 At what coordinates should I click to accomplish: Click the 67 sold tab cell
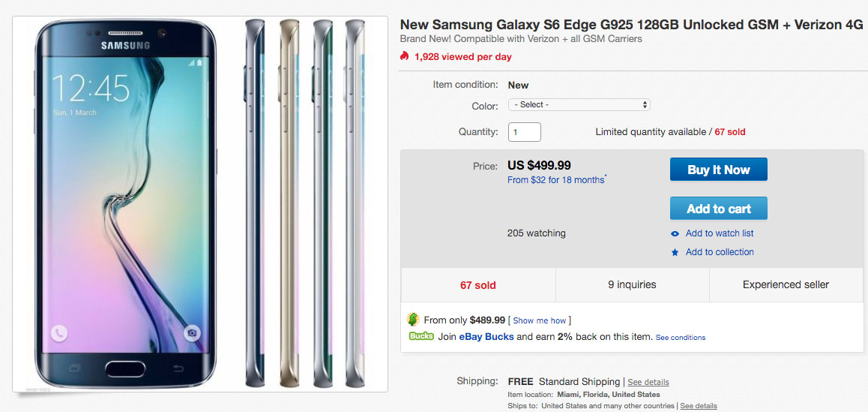[478, 285]
